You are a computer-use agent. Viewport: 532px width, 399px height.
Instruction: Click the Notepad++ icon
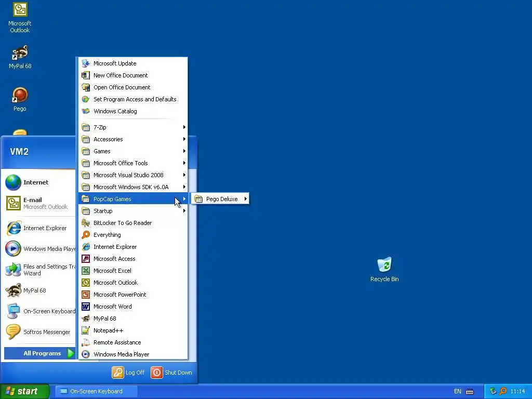click(x=86, y=330)
